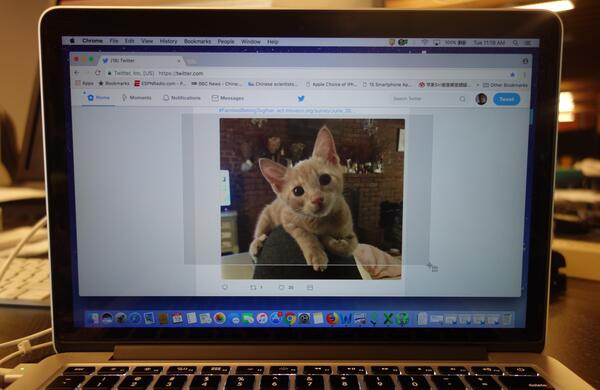Open Calendar from the Dock

pyautogui.click(x=177, y=318)
